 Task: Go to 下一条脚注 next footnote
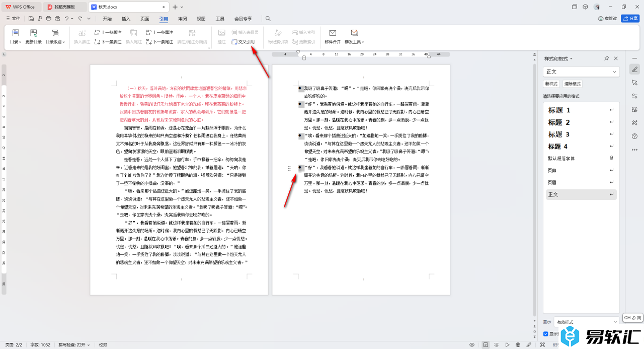point(108,42)
